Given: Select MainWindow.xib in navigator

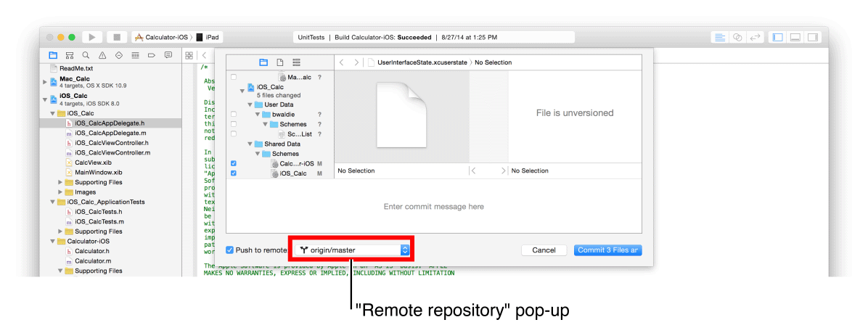Looking at the screenshot, I should click(x=98, y=173).
